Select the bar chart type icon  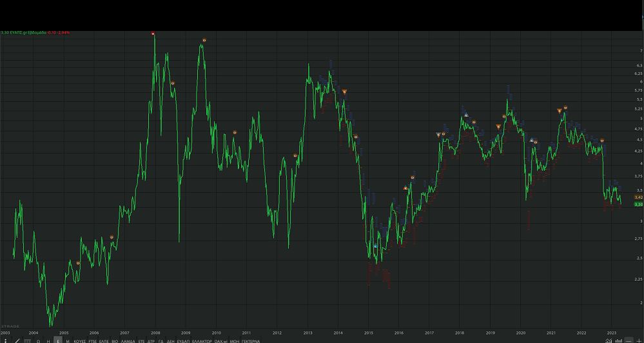click(619, 340)
